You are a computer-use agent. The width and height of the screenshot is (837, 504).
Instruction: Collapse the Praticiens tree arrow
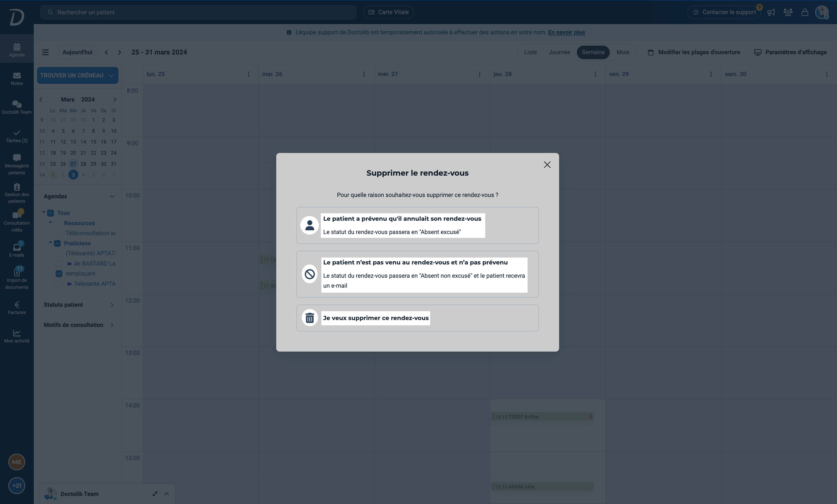pos(51,243)
